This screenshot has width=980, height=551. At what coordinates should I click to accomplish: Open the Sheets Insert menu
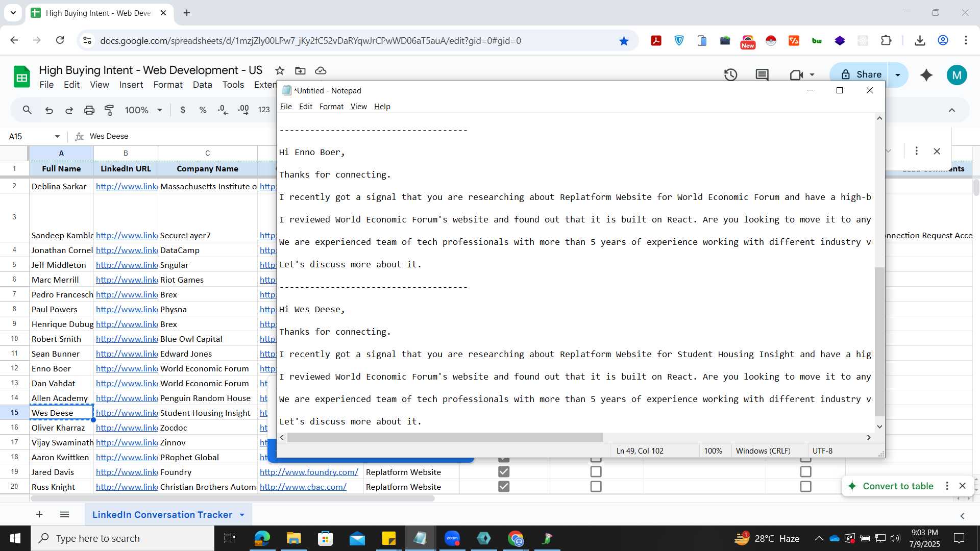tap(131, 85)
